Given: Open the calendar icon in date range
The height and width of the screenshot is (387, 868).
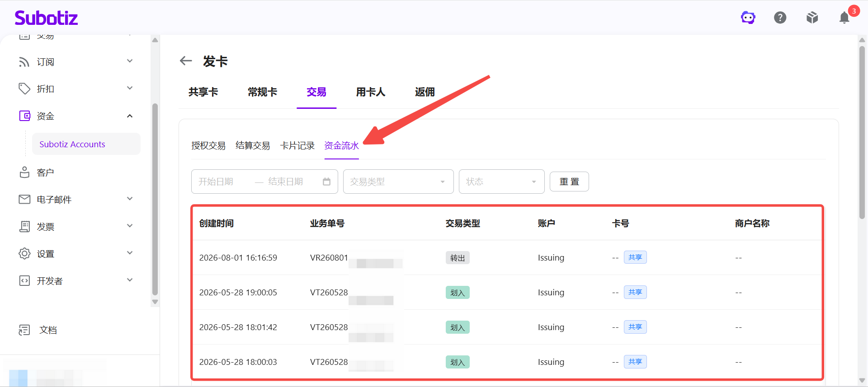Looking at the screenshot, I should (327, 182).
